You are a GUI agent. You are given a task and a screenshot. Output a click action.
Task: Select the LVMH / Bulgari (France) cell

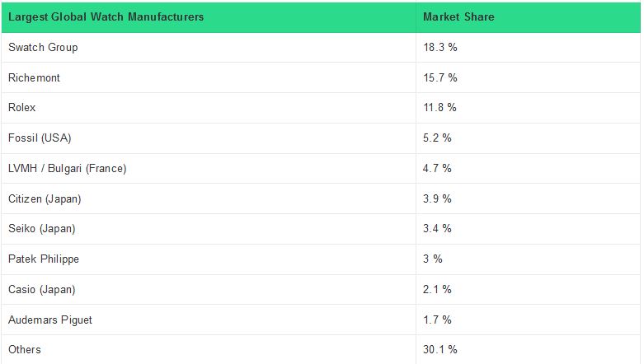pos(68,169)
